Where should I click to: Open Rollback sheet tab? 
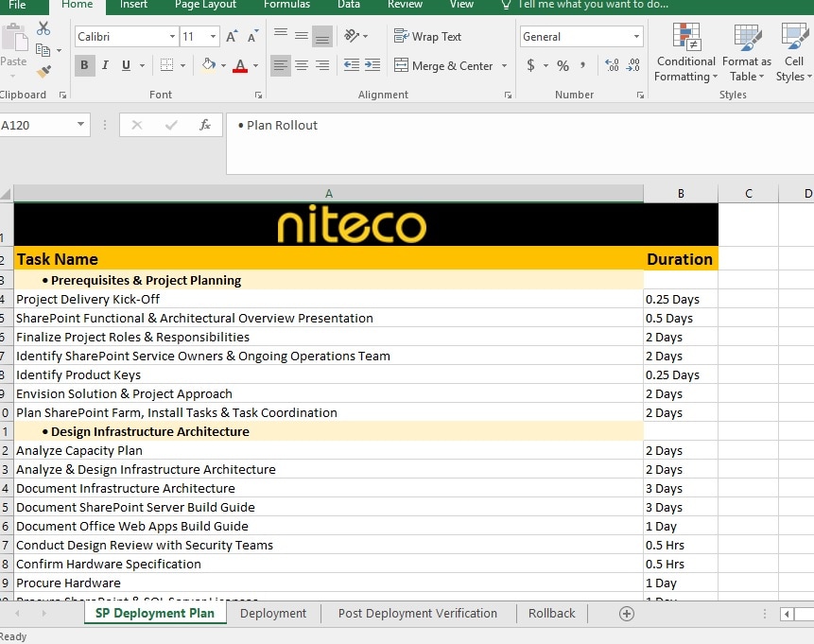(x=551, y=614)
